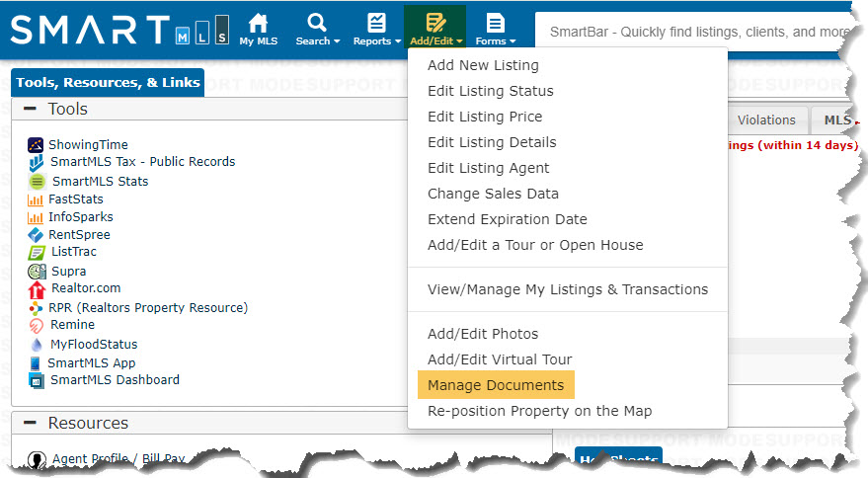Open SmartMLS Tax - Public Records link
Viewport: 868px width, 478px height.
(x=143, y=162)
